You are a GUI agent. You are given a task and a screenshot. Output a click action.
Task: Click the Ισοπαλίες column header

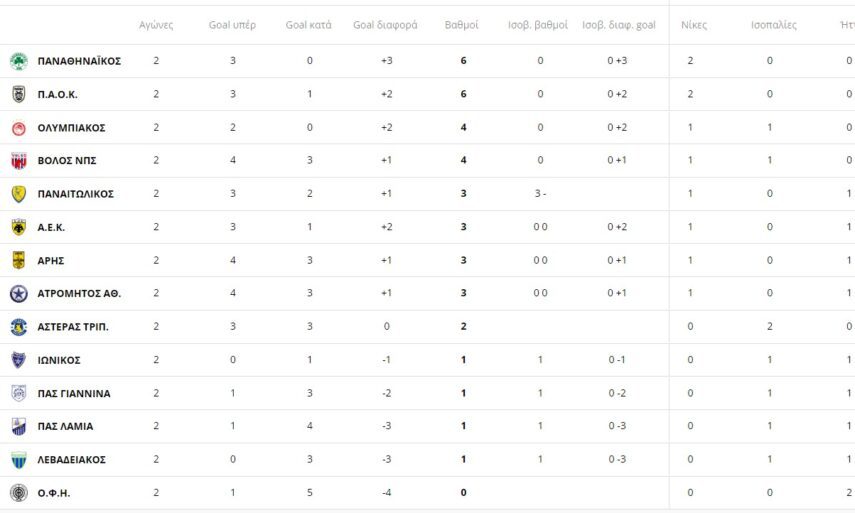point(773,25)
